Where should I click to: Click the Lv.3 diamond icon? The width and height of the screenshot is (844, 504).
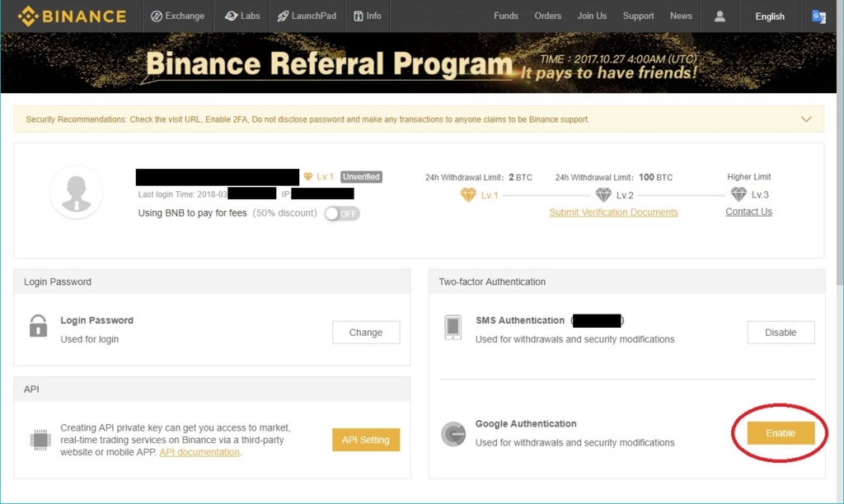pos(738,194)
